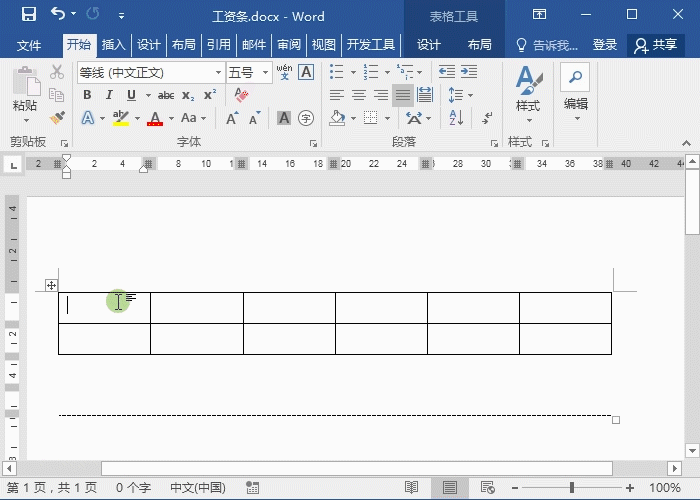
Task: Click the 共享 share button
Action: [655, 45]
